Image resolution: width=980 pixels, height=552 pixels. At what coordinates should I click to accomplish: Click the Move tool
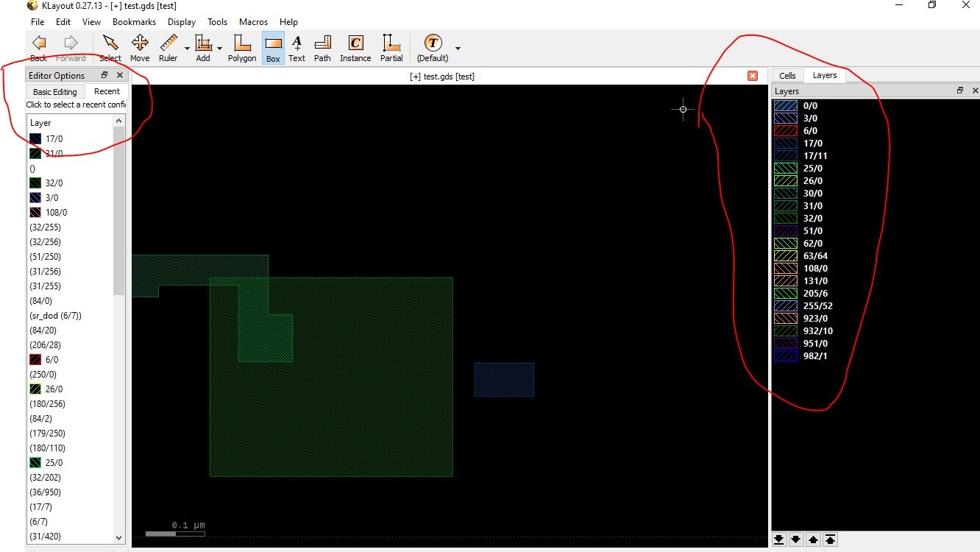[x=140, y=48]
